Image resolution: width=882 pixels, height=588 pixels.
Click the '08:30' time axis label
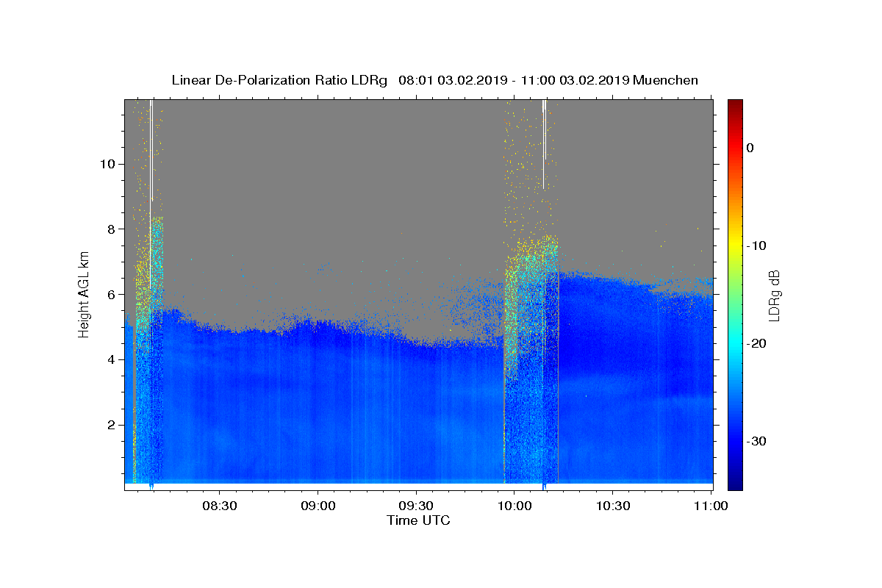220,506
